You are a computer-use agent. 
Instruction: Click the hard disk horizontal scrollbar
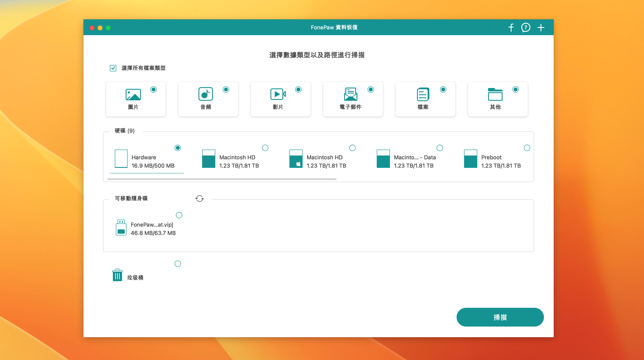(x=222, y=179)
